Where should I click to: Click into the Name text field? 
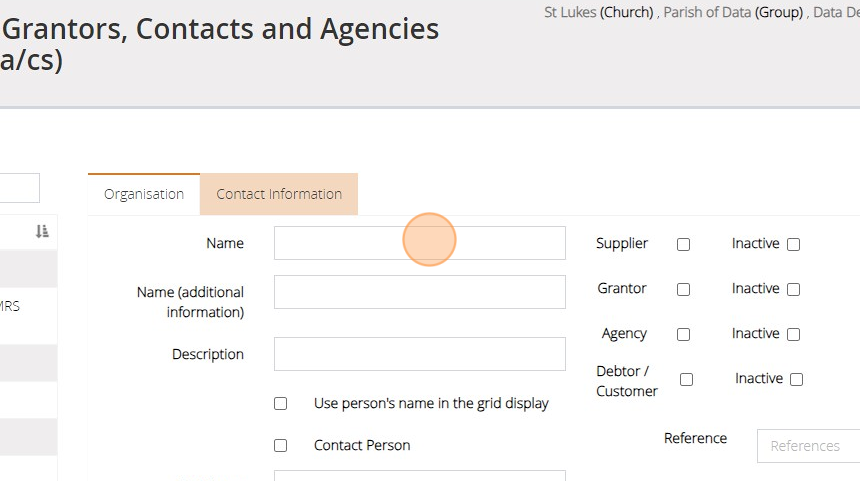click(419, 243)
